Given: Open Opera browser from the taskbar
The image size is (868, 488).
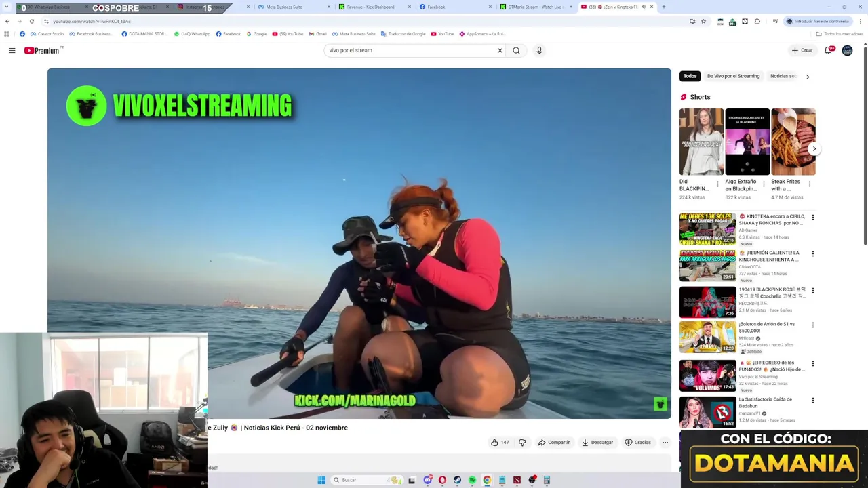Looking at the screenshot, I should (x=442, y=480).
